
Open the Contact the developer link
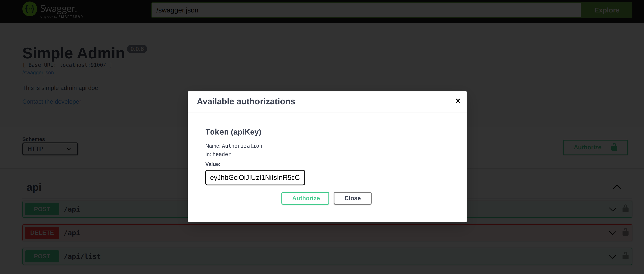[52, 102]
